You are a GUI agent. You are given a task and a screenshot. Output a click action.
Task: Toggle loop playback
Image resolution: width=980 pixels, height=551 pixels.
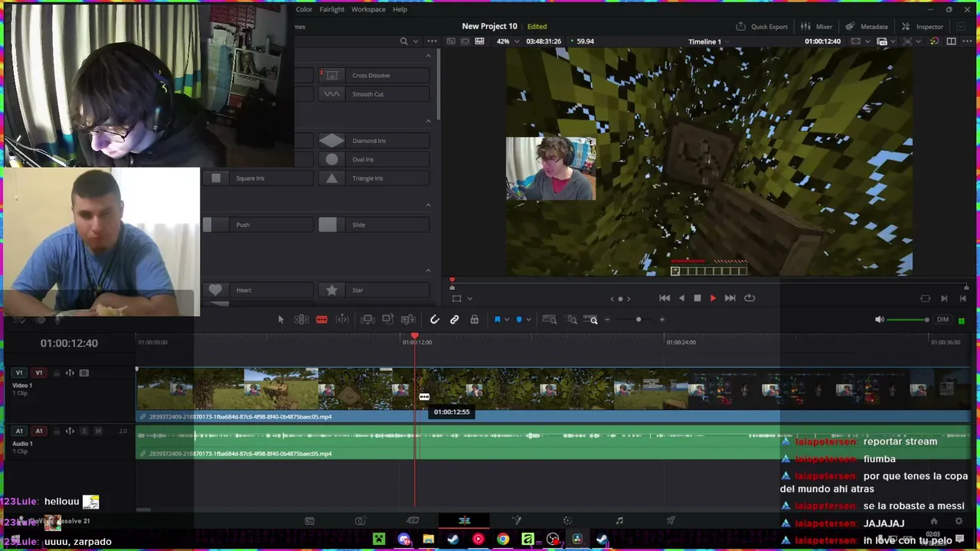750,298
